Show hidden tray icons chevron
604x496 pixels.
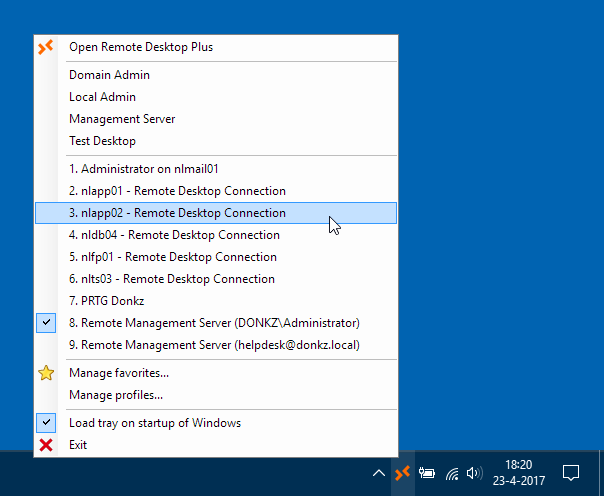click(x=379, y=473)
